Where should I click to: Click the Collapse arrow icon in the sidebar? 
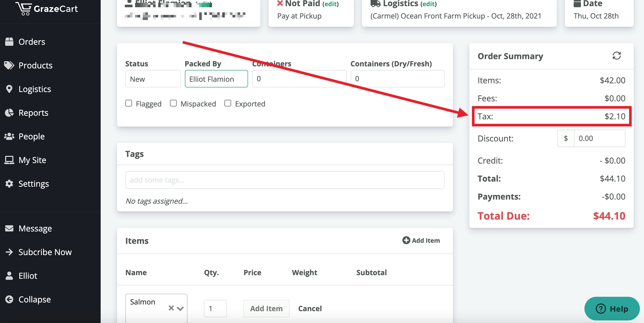pos(9,299)
